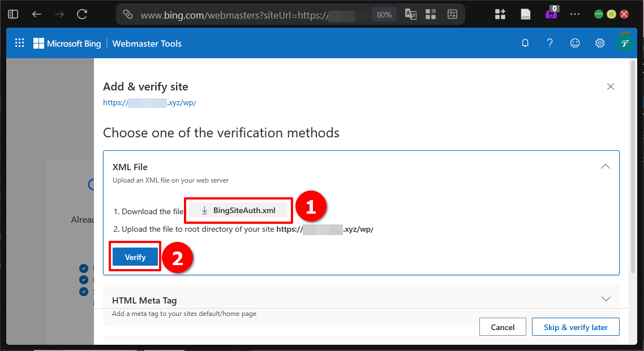Expand the HTML Meta Tag section
Viewport: 644px width, 351px height.
[606, 298]
